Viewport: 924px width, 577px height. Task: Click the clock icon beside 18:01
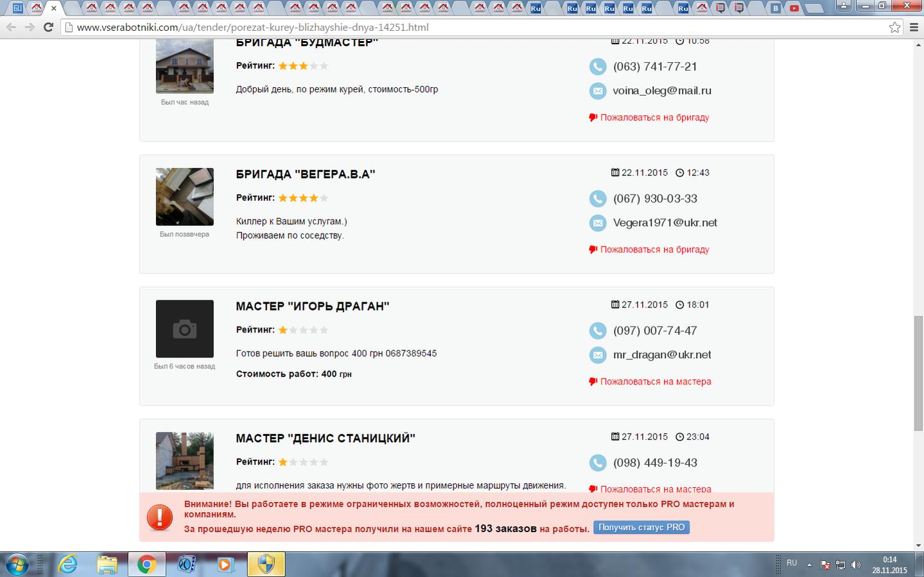tap(680, 305)
